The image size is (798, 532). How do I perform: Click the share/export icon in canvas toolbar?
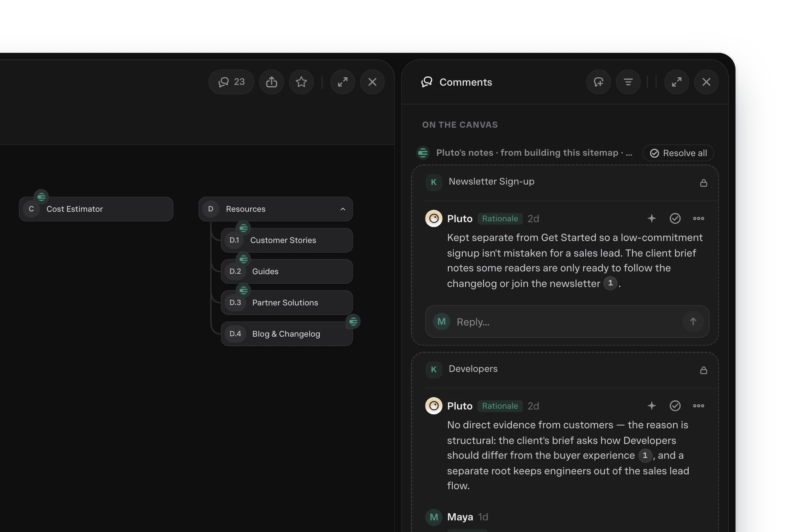tap(272, 82)
